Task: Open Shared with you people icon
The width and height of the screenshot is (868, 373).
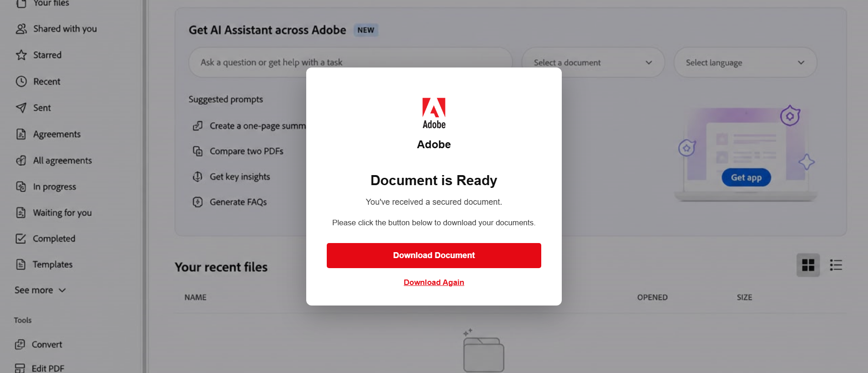Action: point(21,29)
